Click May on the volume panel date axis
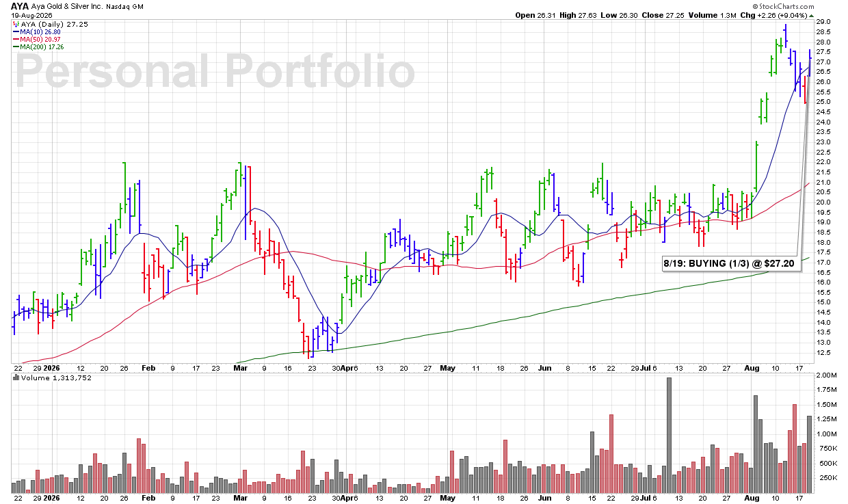Screen dimensions: 848x504 447,499
